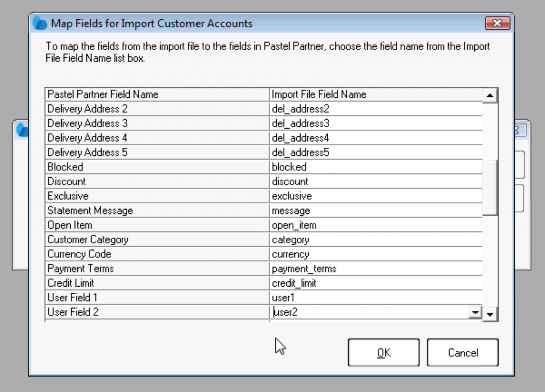Image resolution: width=545 pixels, height=392 pixels.
Task: Click the Delivery Address 5 row label
Action: [x=157, y=153]
